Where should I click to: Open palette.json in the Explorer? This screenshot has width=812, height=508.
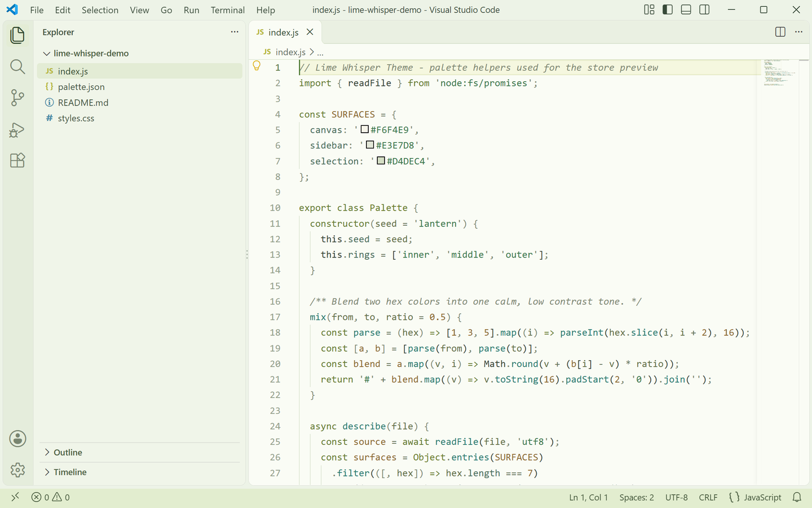(x=140, y=87)
